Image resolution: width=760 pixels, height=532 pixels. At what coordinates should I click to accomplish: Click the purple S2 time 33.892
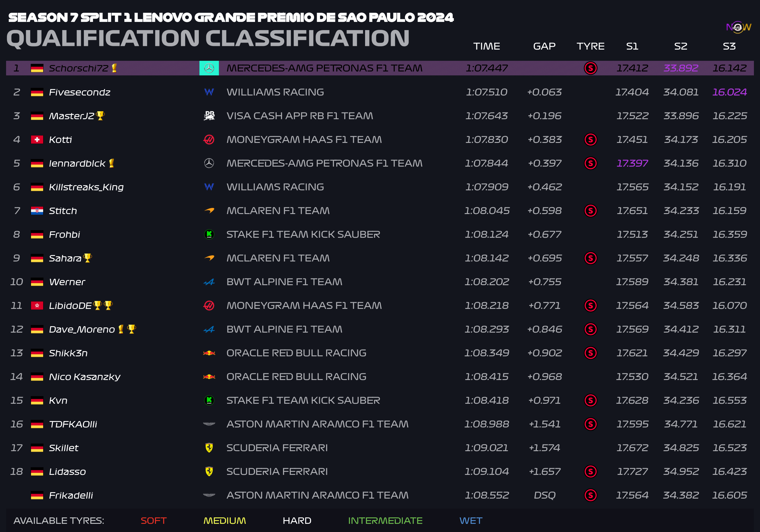coord(681,68)
